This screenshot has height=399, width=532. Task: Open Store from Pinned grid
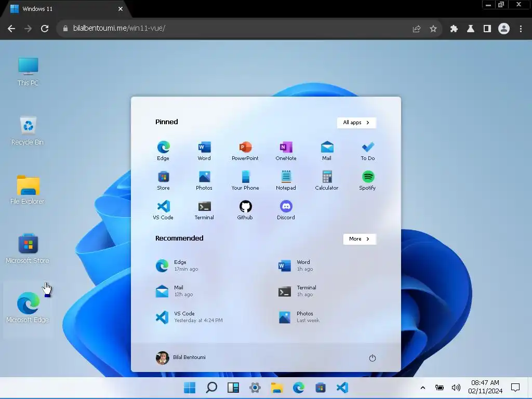click(163, 180)
